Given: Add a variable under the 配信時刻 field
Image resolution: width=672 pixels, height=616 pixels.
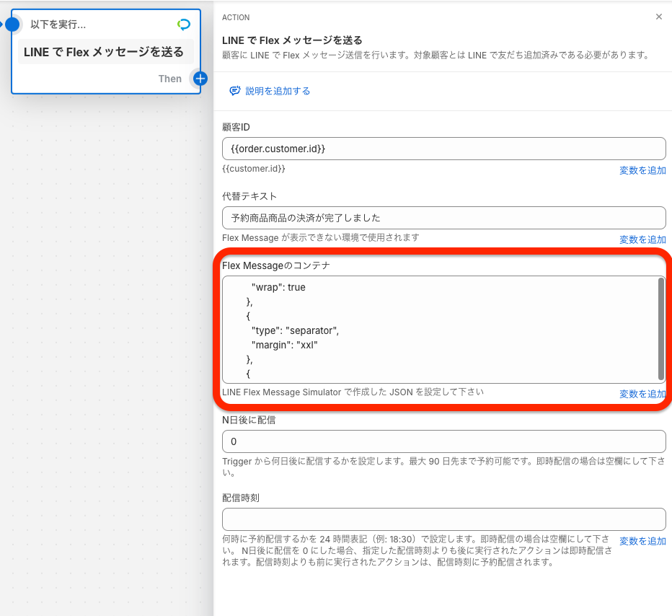Looking at the screenshot, I should pos(642,540).
